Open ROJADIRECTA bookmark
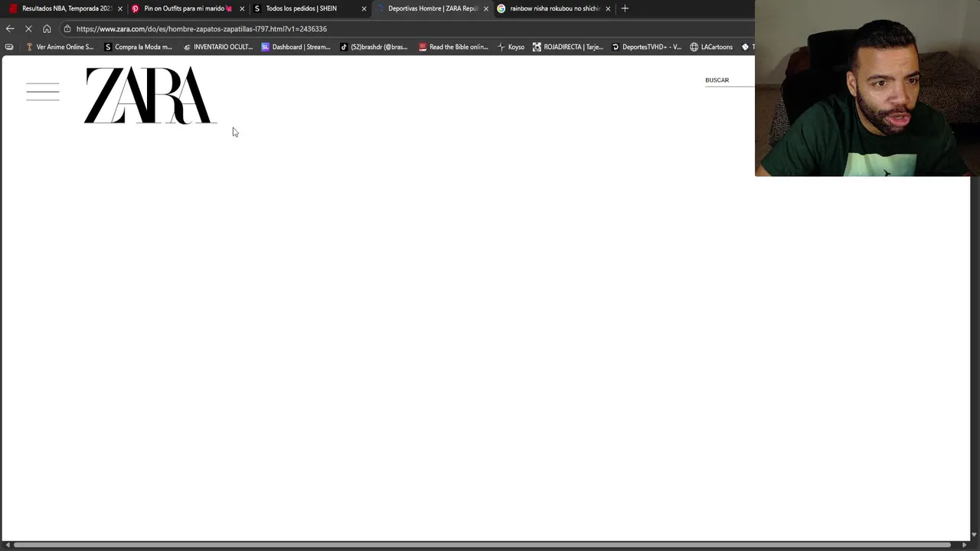The image size is (980, 551). pyautogui.click(x=568, y=47)
